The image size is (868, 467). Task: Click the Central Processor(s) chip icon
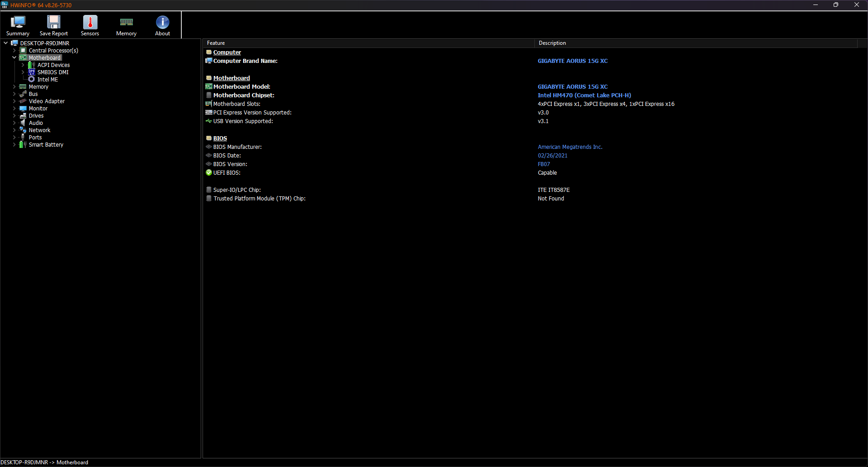(23, 51)
